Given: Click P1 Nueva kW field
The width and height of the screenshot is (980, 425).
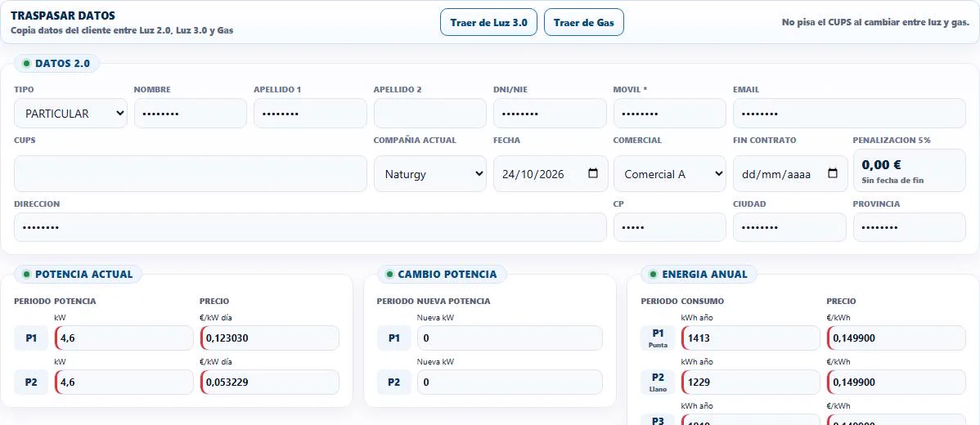Looking at the screenshot, I should (x=510, y=338).
